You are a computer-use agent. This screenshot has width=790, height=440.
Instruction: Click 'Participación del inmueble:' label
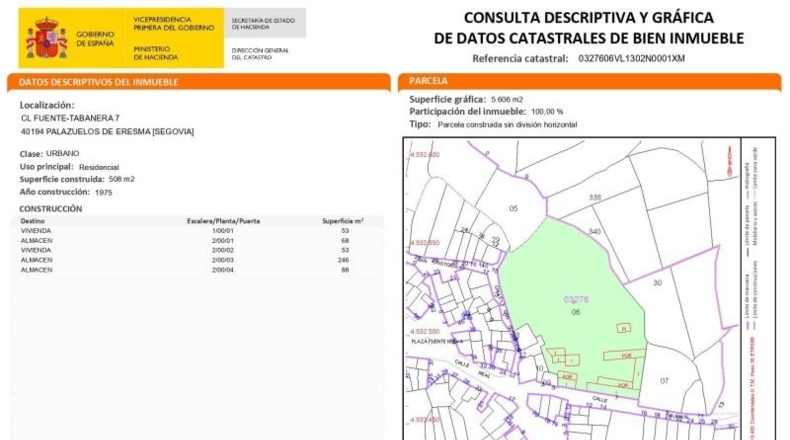467,111
